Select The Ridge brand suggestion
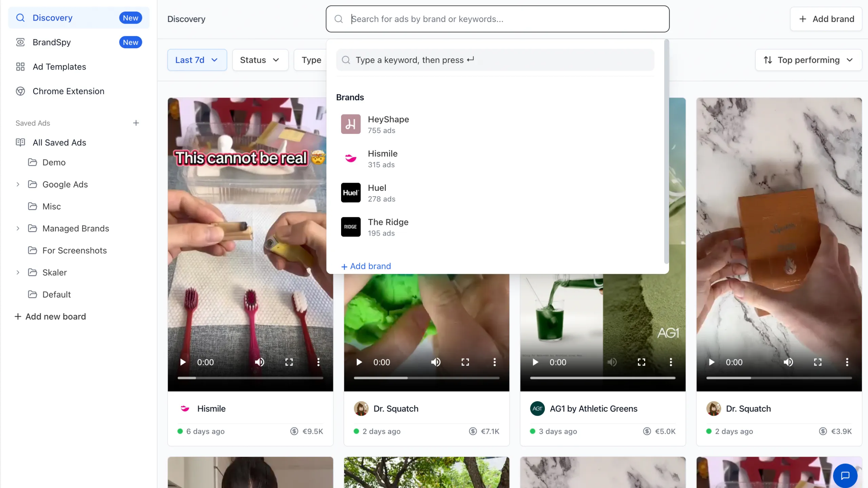 click(495, 227)
